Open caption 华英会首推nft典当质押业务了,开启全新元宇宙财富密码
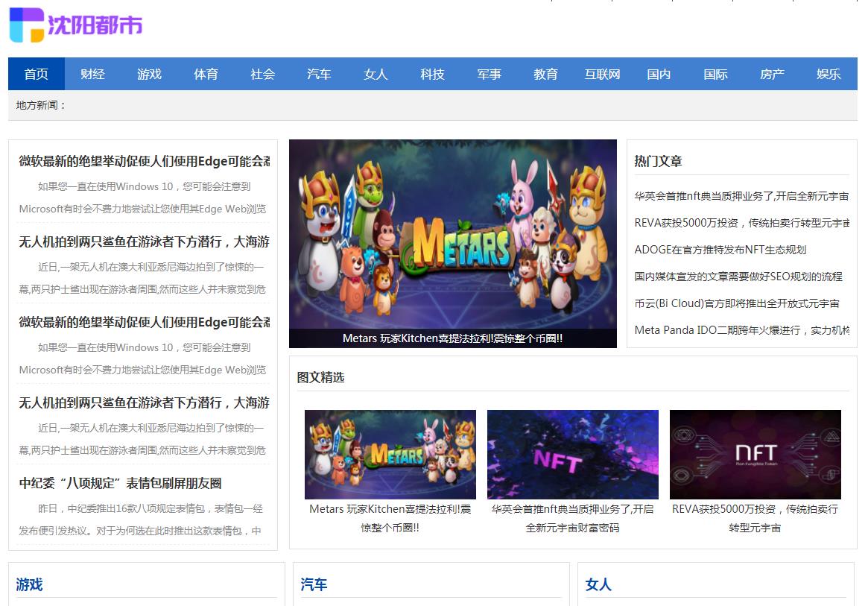This screenshot has width=868, height=606. [x=573, y=519]
